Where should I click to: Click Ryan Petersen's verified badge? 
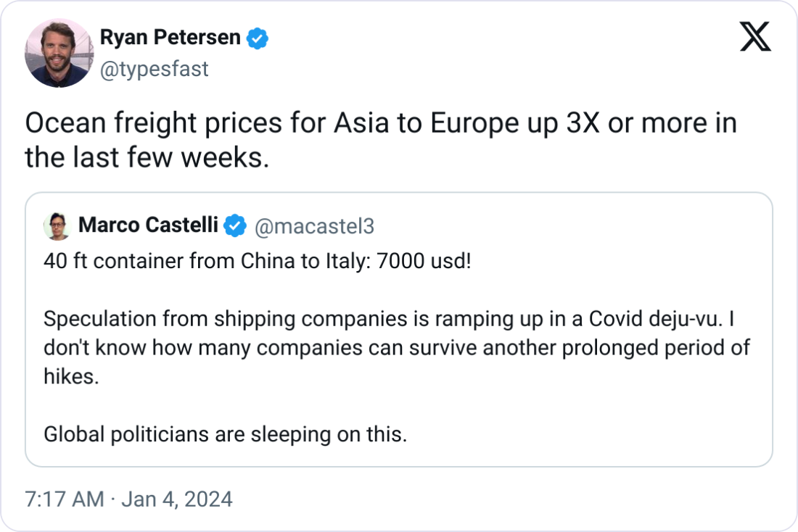[x=258, y=38]
